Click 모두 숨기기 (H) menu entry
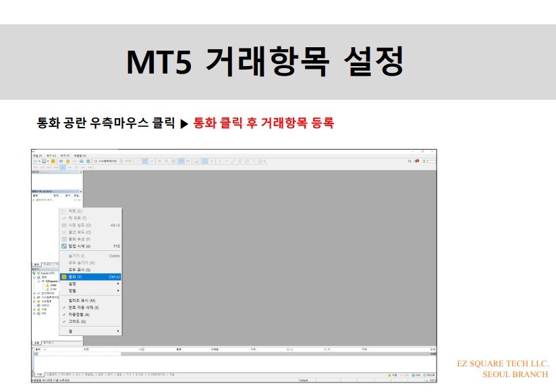Image resolution: width=556 pixels, height=392 pixels. coord(90,262)
